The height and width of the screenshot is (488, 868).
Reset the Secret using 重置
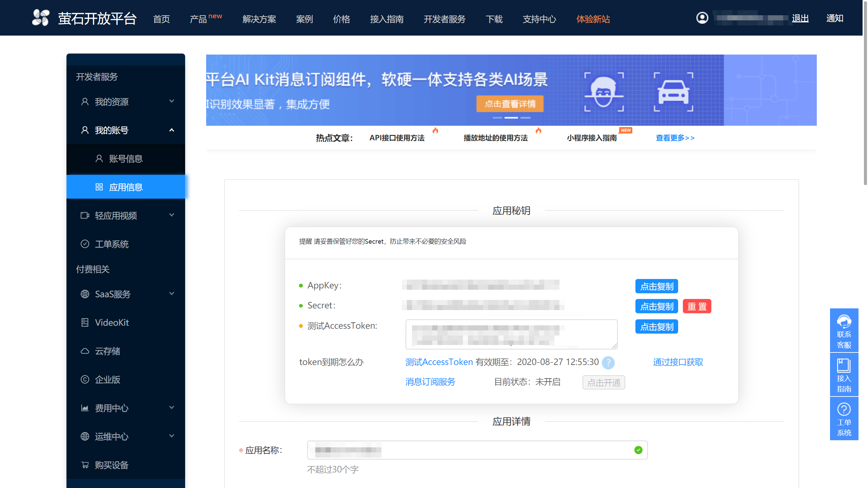[x=697, y=306]
